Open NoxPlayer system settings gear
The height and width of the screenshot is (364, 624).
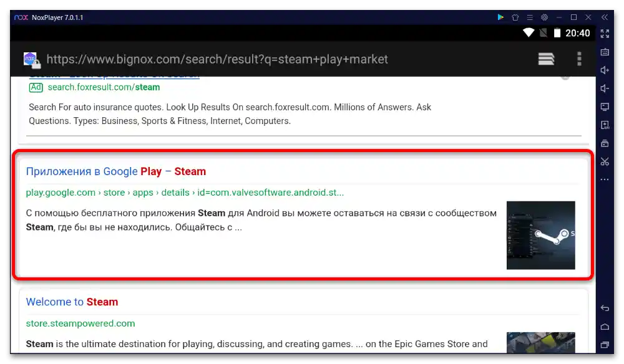544,17
